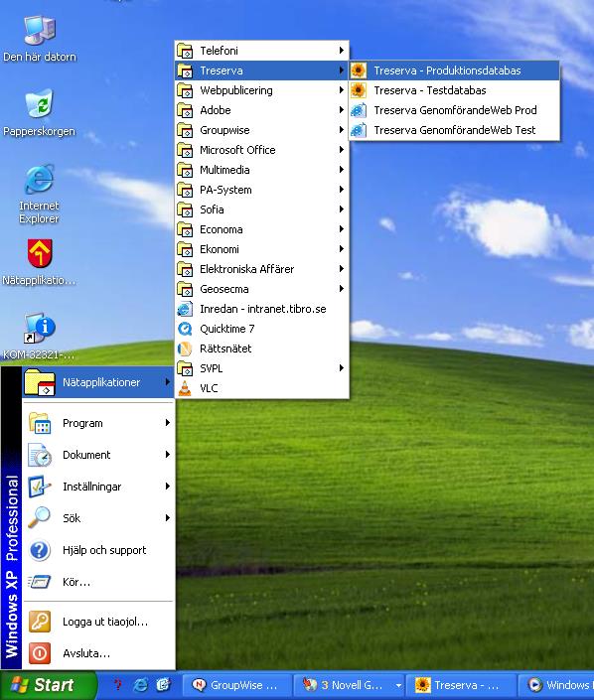
Task: Click the Inställningar submenu arrow
Action: point(168,487)
